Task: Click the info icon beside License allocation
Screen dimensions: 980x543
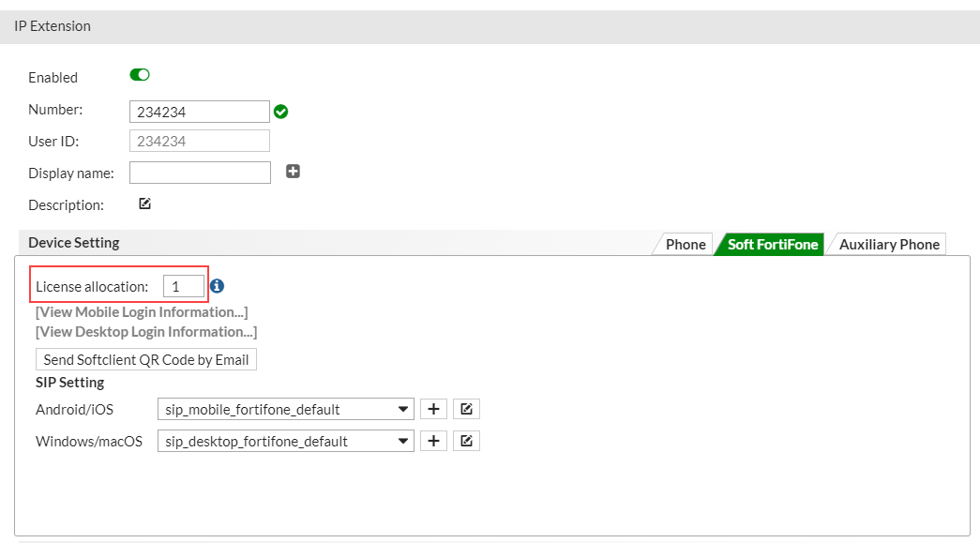Action: pyautogui.click(x=217, y=286)
